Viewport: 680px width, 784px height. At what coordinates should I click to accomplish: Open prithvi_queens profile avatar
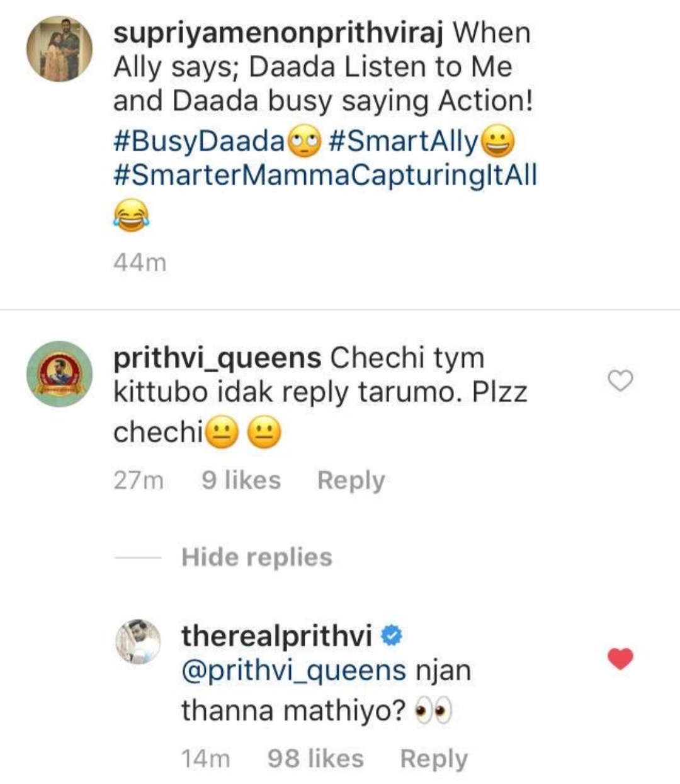[x=59, y=374]
